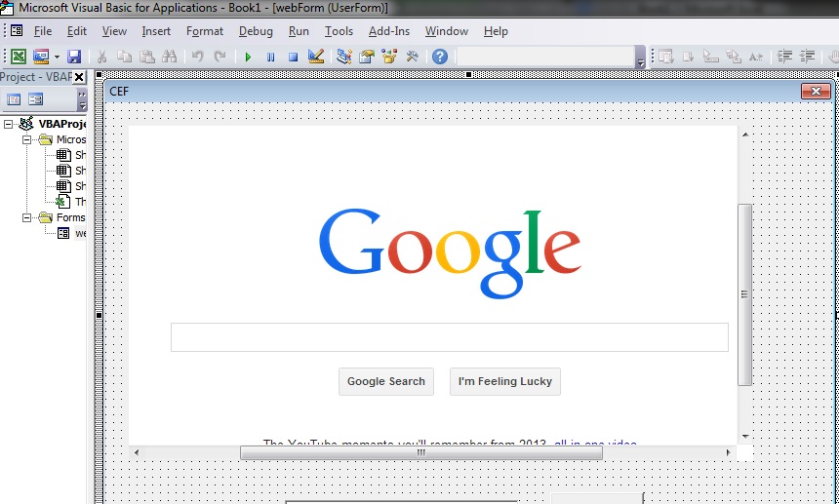Open the Format menu
The image size is (839, 504).
pos(205,31)
